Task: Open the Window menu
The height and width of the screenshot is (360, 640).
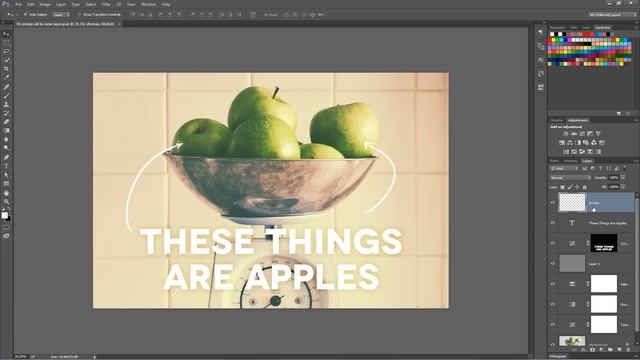Action: (149, 4)
